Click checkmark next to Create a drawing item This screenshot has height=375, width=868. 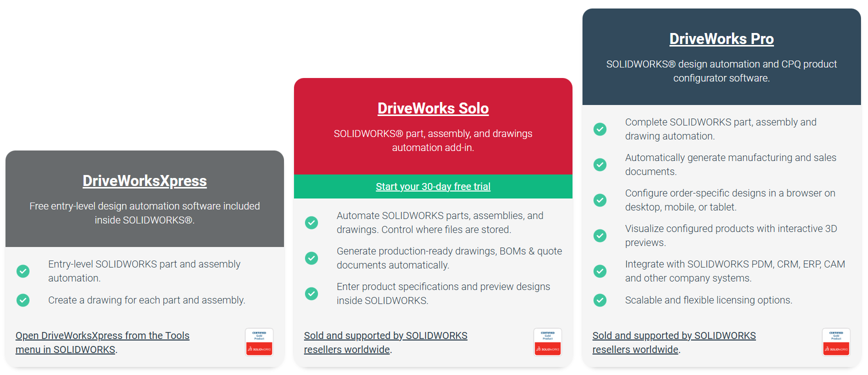pos(23,300)
